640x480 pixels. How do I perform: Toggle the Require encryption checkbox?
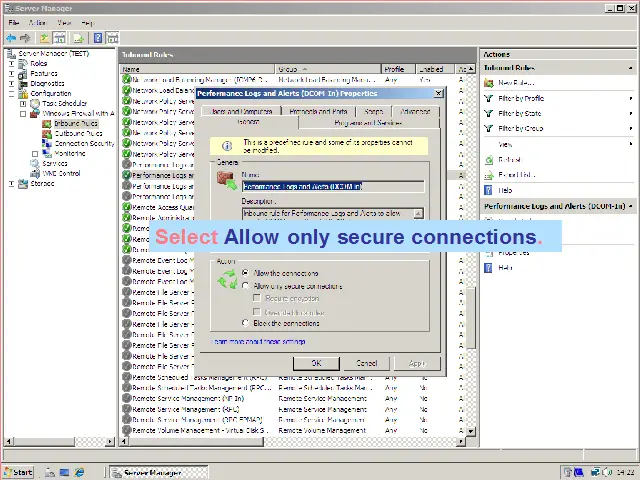point(257,298)
